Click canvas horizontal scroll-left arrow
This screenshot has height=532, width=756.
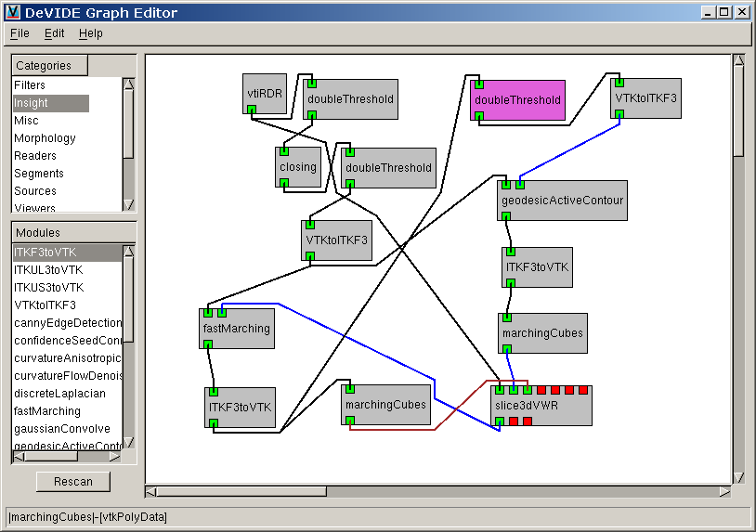click(150, 491)
